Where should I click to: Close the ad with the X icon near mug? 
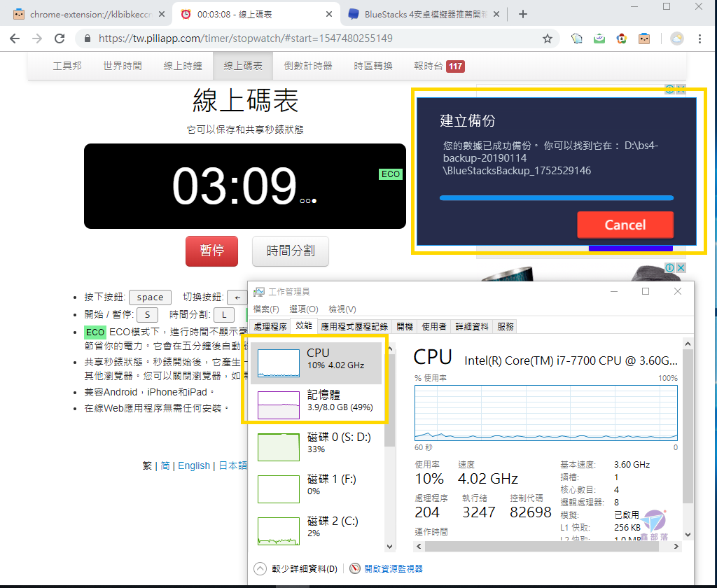point(681,267)
